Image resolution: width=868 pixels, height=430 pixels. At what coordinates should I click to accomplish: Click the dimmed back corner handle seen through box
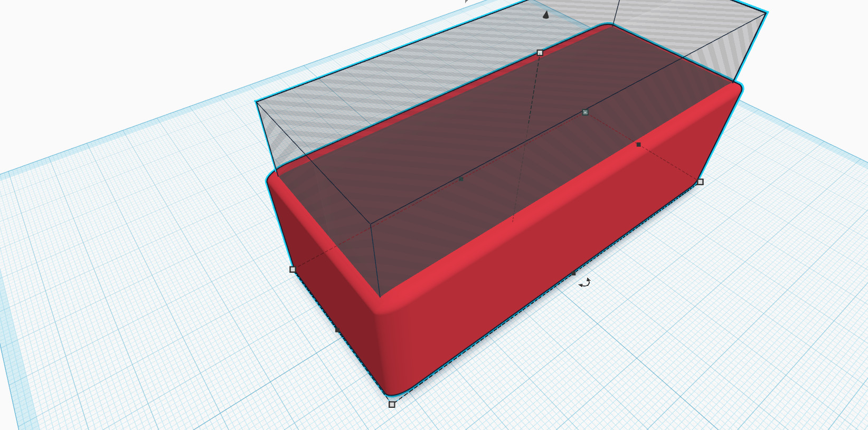click(585, 112)
